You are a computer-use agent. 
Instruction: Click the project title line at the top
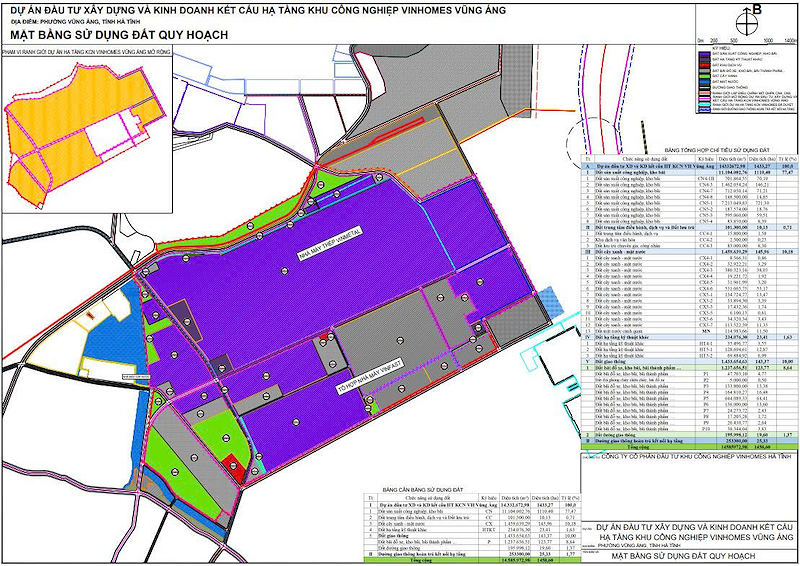pos(258,10)
